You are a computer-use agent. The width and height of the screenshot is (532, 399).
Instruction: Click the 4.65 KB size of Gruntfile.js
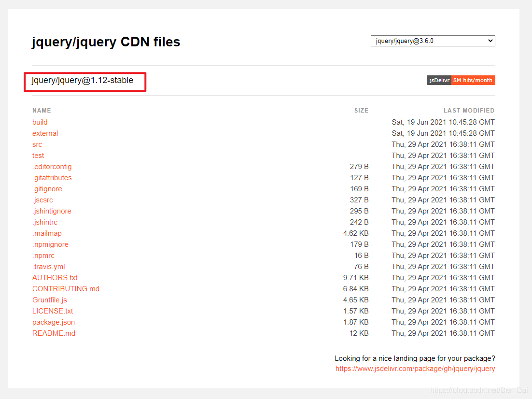(356, 300)
